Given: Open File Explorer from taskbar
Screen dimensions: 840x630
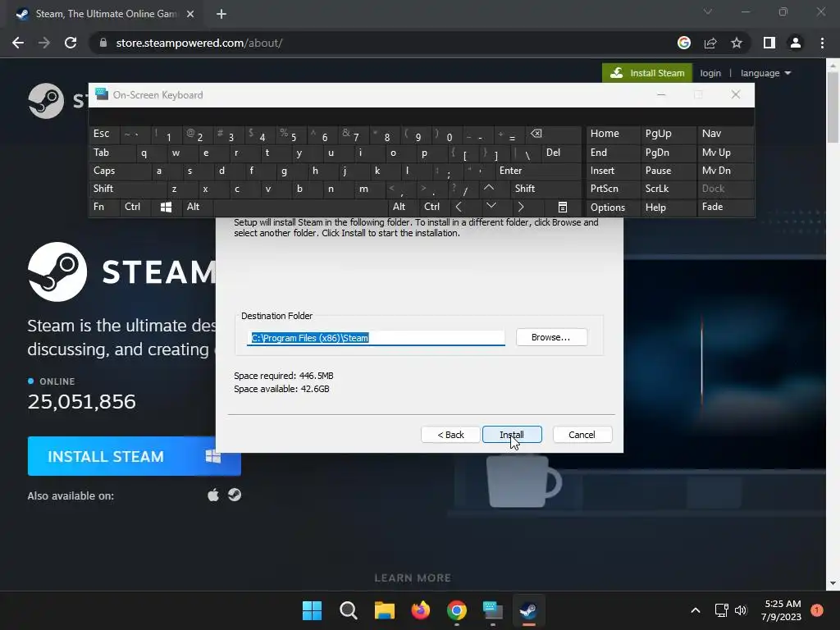Looking at the screenshot, I should [384, 610].
